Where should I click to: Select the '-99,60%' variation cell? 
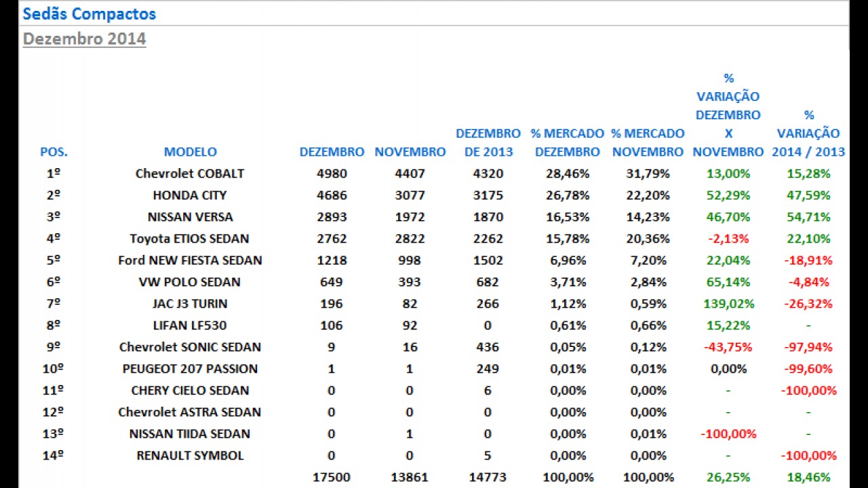[808, 369]
